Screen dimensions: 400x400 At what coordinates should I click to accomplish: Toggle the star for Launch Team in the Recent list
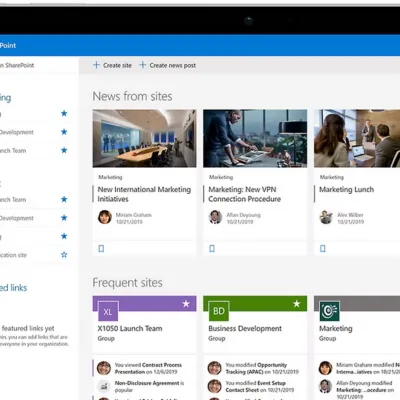(x=64, y=199)
